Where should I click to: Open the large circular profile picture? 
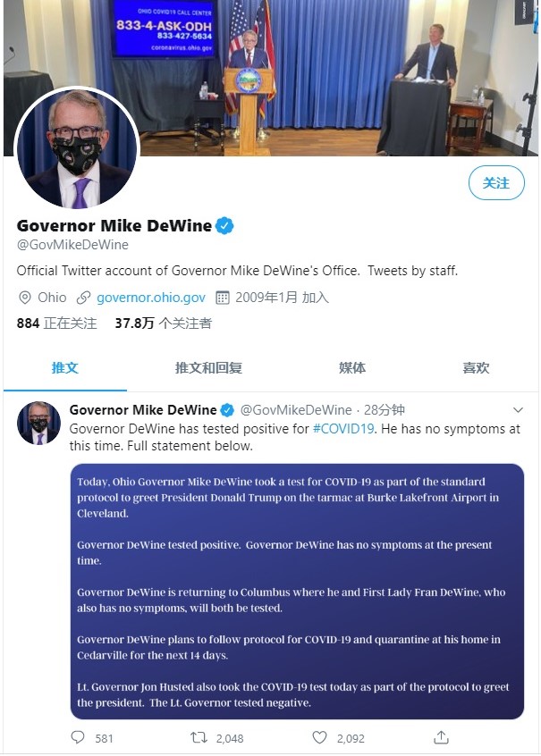click(77, 148)
